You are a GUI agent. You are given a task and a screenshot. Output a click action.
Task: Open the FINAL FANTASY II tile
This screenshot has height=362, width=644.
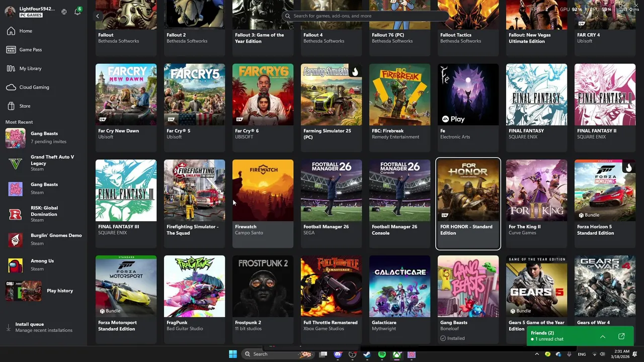point(605,108)
